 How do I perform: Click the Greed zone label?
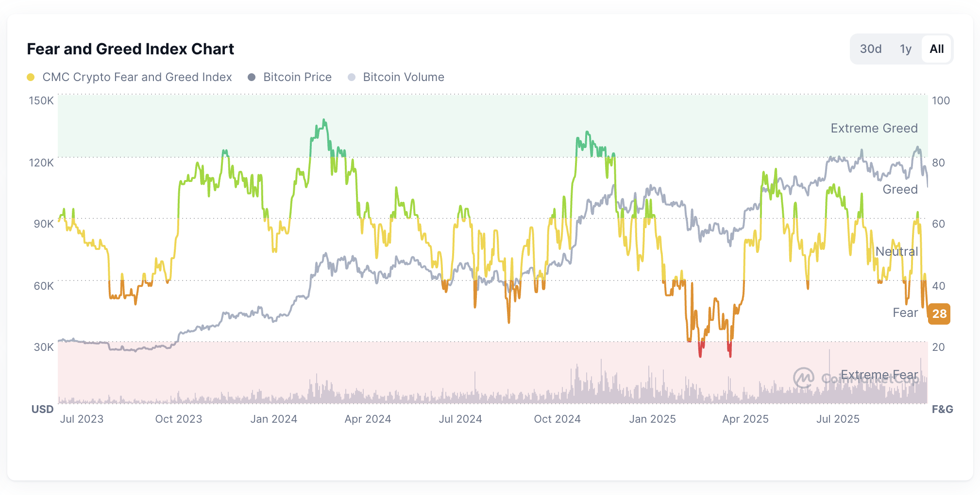pyautogui.click(x=900, y=189)
